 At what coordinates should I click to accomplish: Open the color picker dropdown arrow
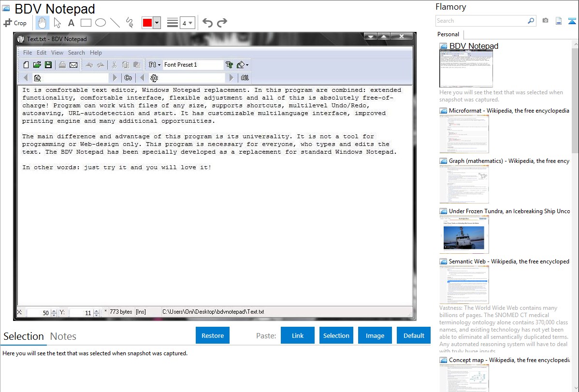157,23
